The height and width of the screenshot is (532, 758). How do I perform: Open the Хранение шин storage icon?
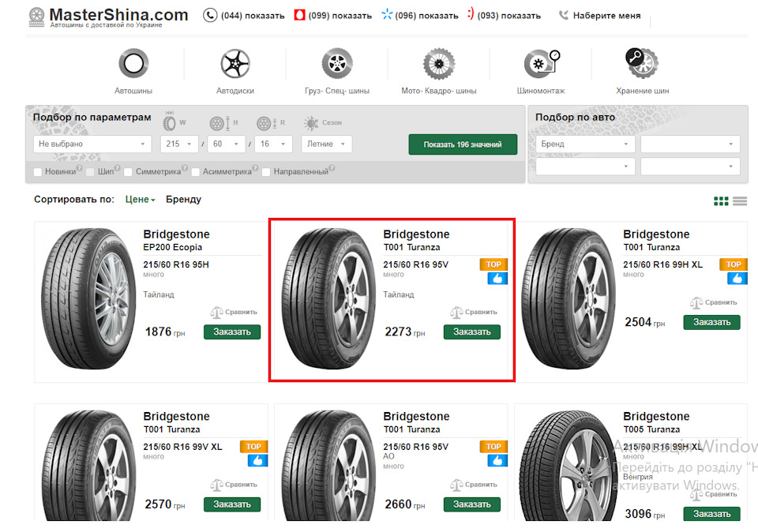642,63
